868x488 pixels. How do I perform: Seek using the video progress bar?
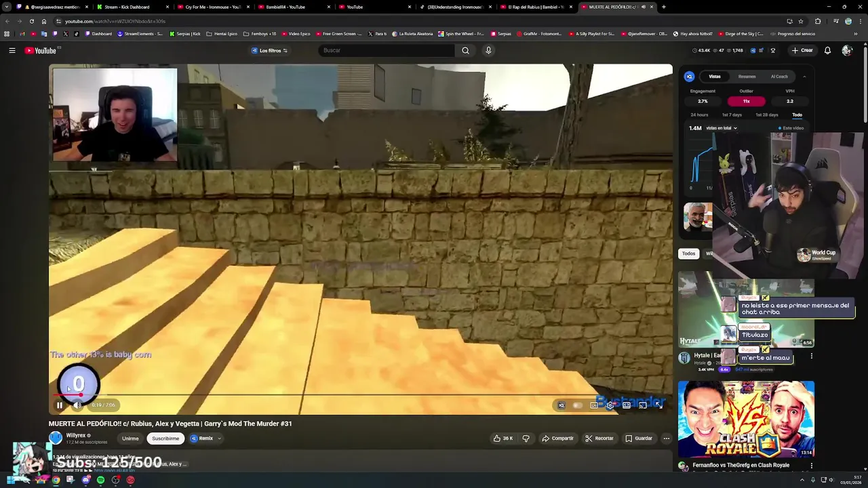click(360, 395)
